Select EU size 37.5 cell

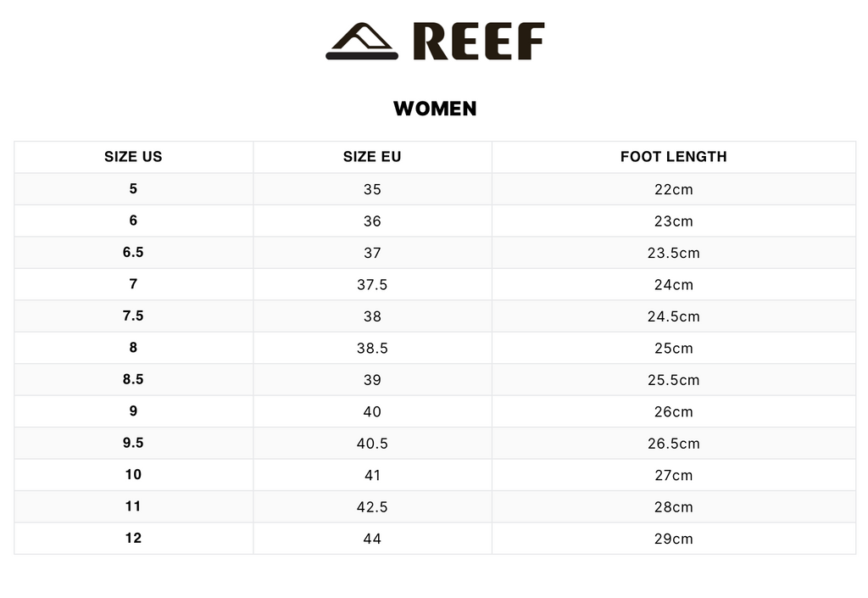[x=372, y=285]
